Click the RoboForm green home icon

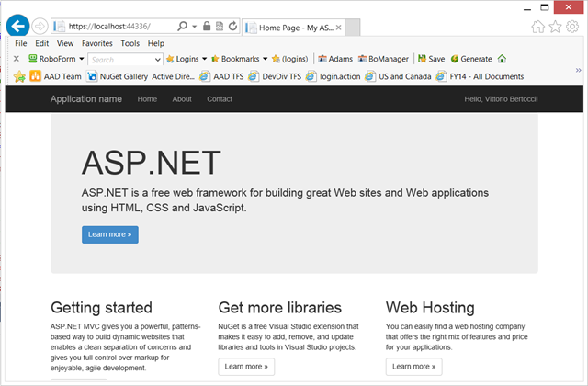tap(502, 59)
